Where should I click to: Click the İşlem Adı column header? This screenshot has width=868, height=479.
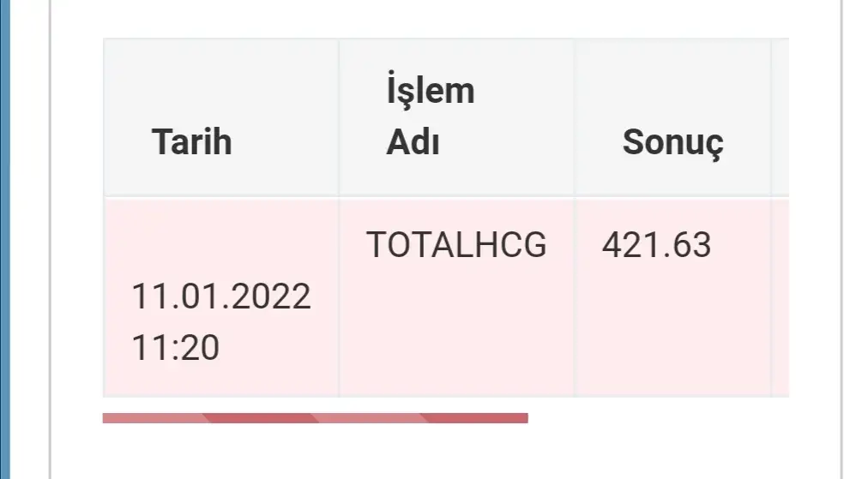(430, 116)
